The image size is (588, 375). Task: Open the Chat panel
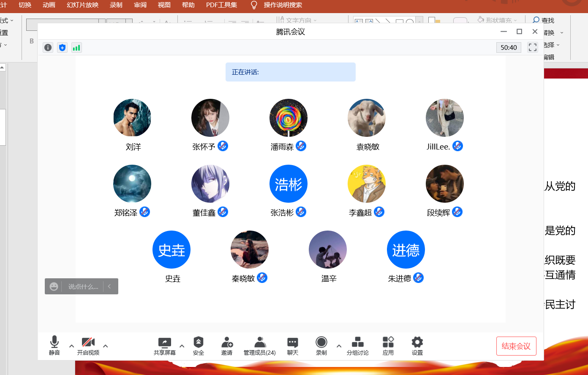click(x=293, y=346)
